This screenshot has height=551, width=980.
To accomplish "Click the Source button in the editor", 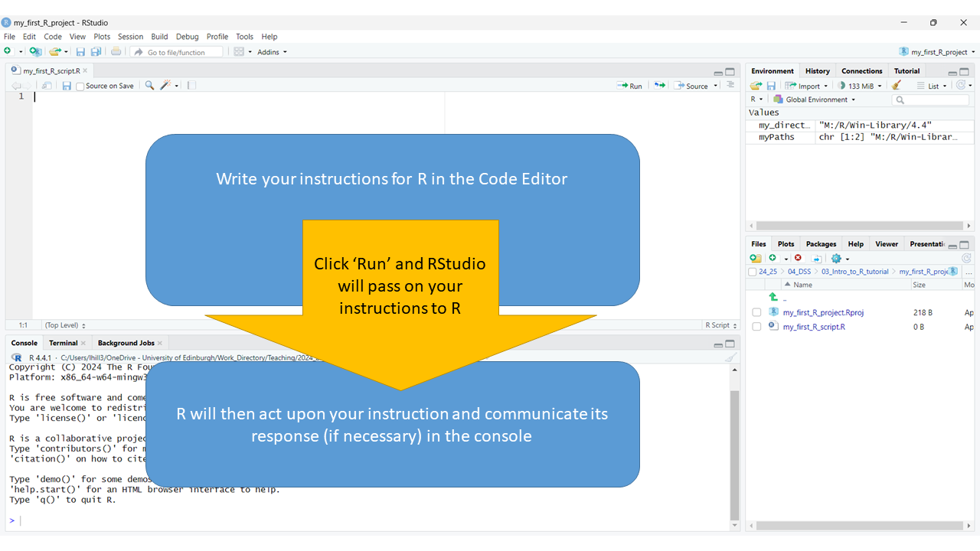I will [691, 86].
